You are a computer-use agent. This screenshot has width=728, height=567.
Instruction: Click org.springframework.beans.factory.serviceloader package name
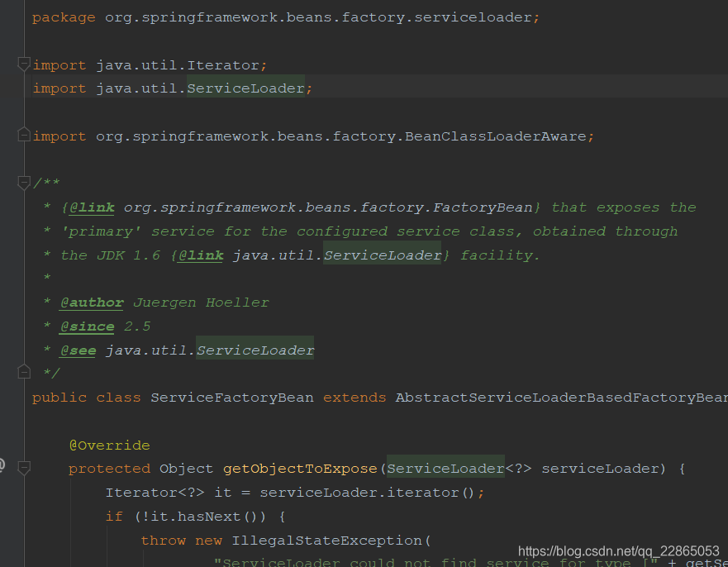tap(318, 17)
